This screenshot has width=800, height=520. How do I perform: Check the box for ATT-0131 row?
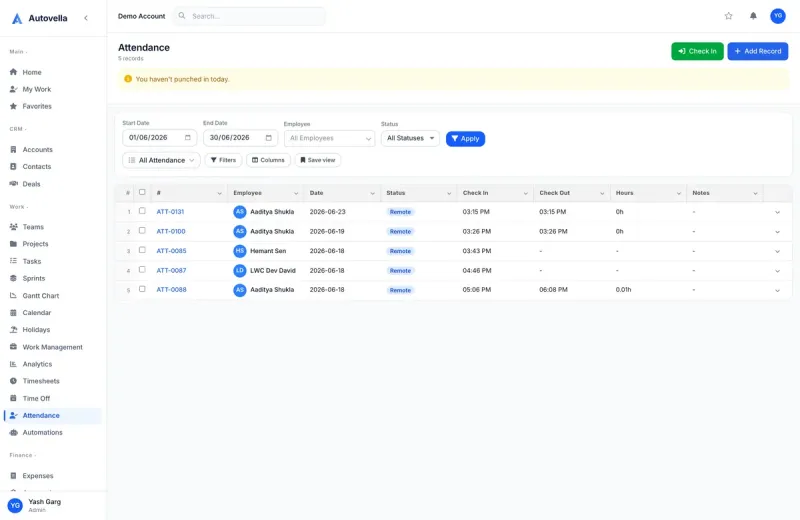tap(142, 211)
